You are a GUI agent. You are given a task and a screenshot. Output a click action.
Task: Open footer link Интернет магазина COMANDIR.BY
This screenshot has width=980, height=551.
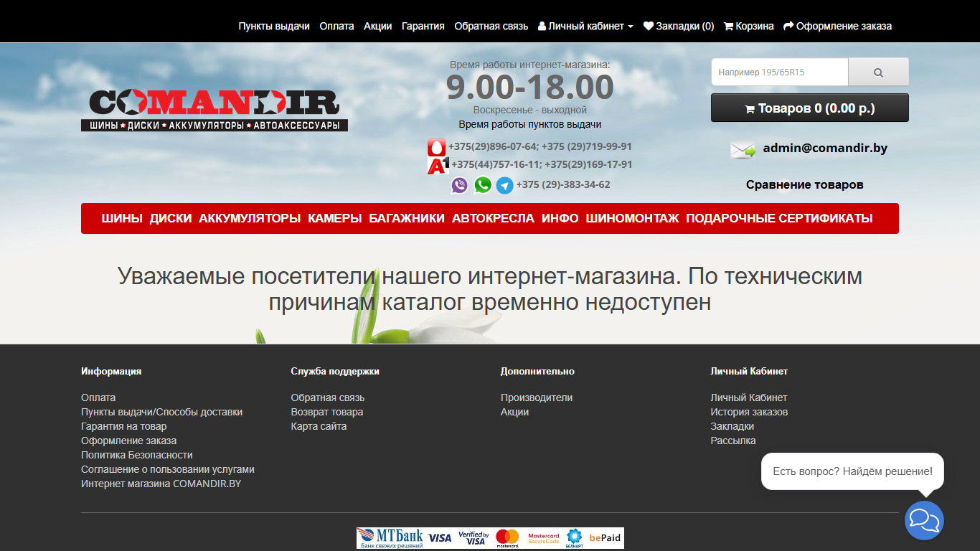click(x=161, y=484)
